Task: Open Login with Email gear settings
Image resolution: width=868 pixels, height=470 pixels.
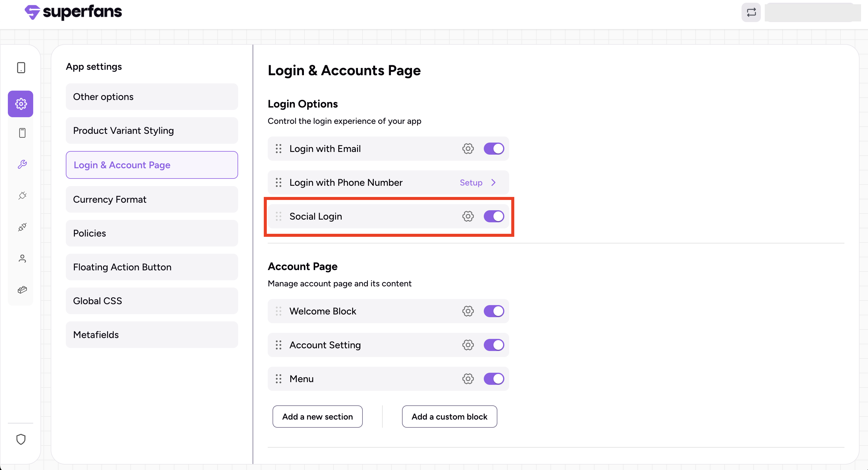Action: pos(468,149)
